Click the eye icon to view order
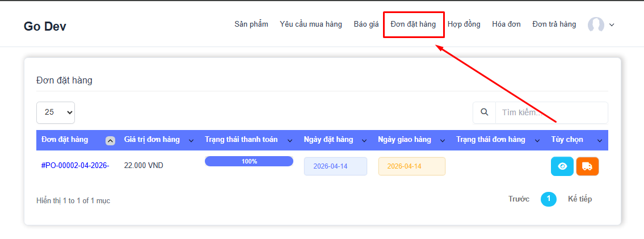 point(562,166)
